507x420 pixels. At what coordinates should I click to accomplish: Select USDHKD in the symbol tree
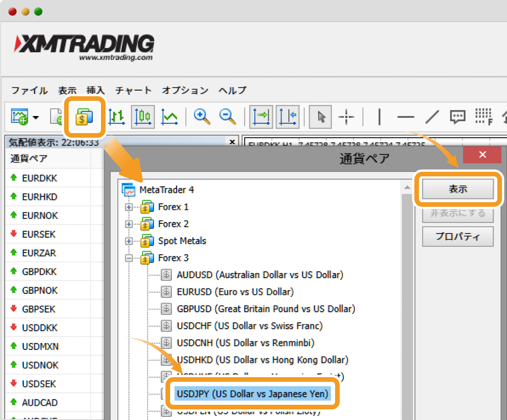click(x=263, y=360)
